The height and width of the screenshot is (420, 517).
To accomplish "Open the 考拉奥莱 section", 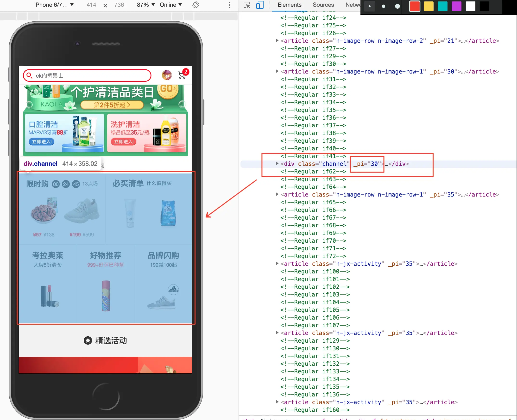I will [48, 255].
